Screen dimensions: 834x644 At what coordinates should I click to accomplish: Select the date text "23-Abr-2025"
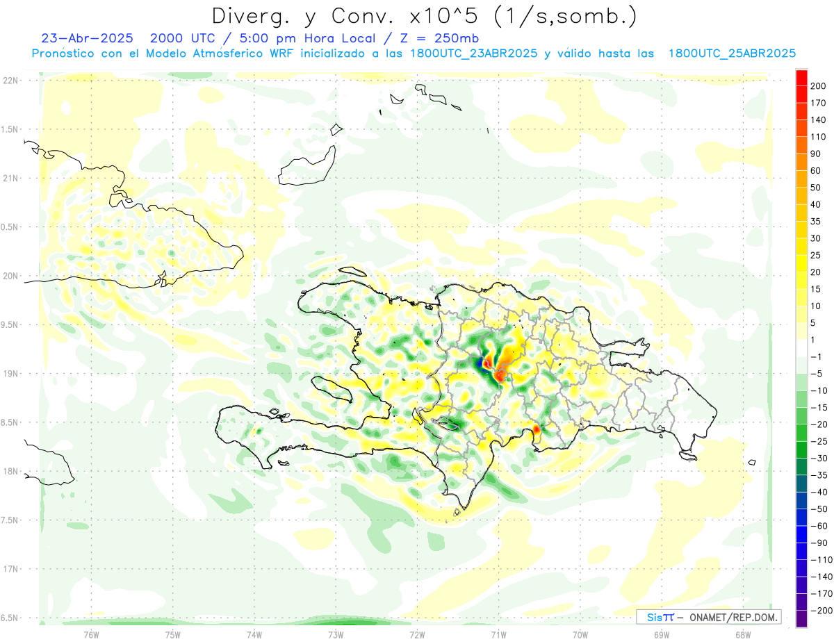click(x=87, y=38)
